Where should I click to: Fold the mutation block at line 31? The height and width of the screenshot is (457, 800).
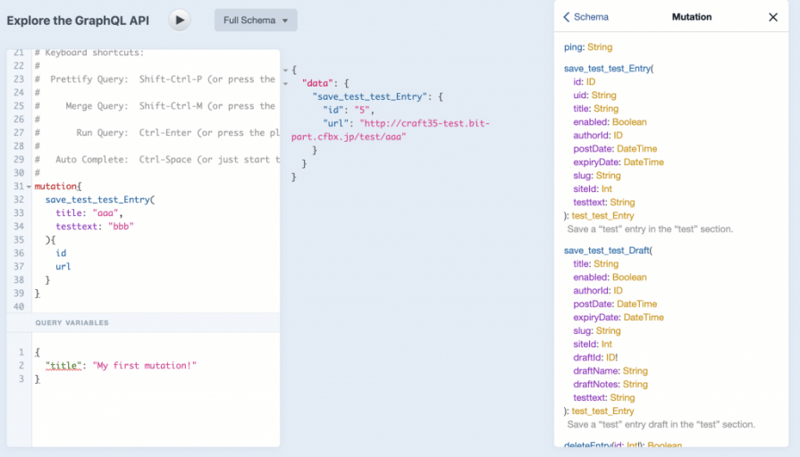click(30, 186)
